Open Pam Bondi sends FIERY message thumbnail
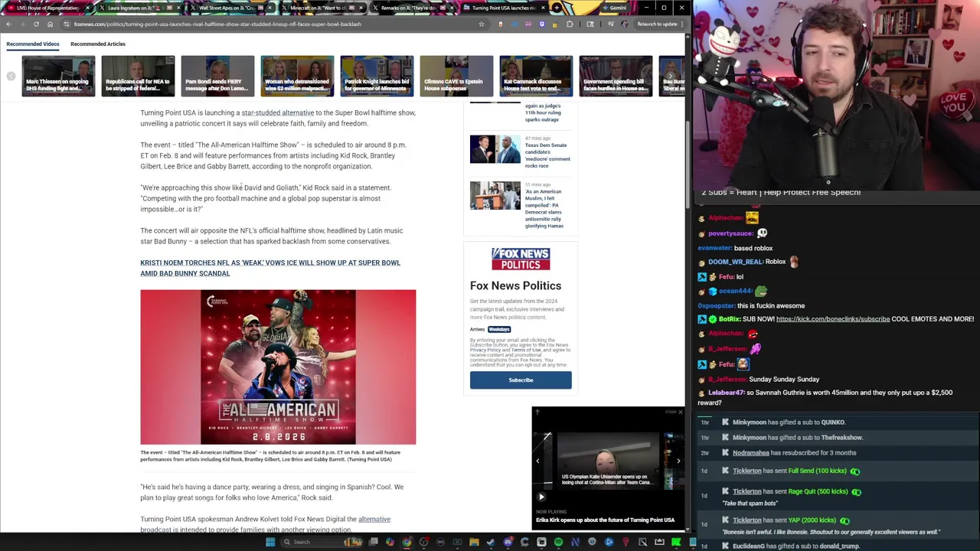Screen dimensions: 980x551 217,76
